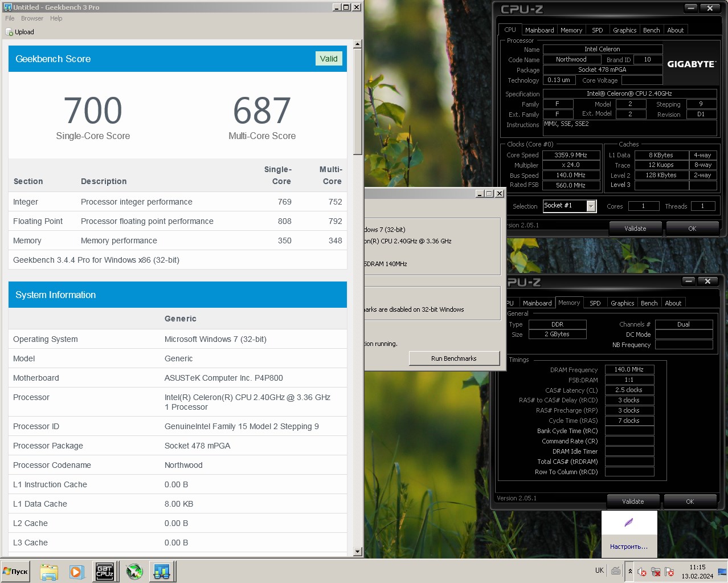Open the Windows Start button (Пуск)
The image size is (728, 583).
pos(15,571)
